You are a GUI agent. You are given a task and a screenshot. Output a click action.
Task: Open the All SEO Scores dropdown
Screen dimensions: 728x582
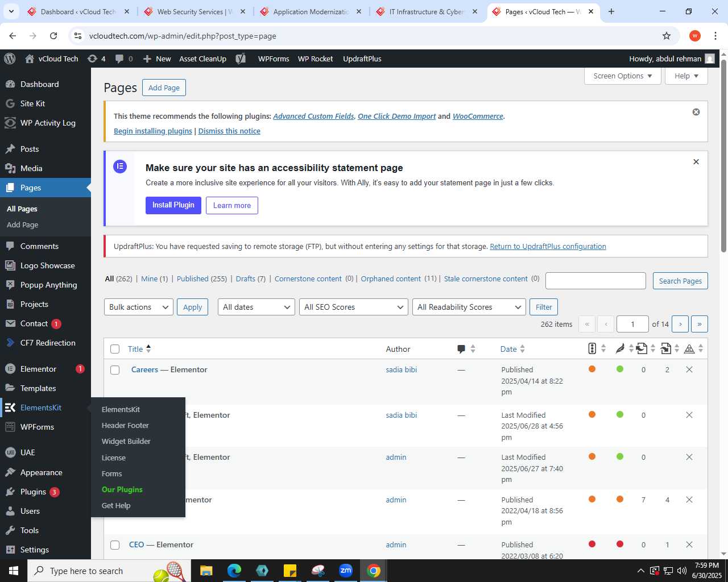[x=354, y=307]
